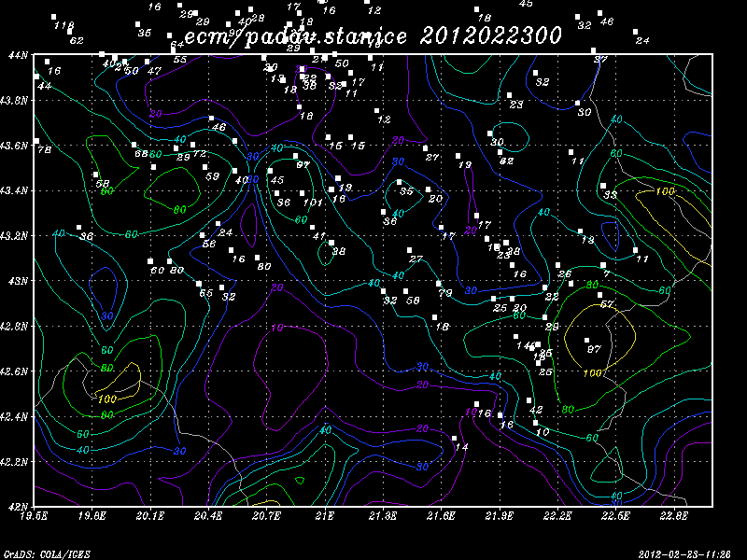Click the 42.8N latitude axis label
This screenshot has height=560, width=747.
coord(14,326)
